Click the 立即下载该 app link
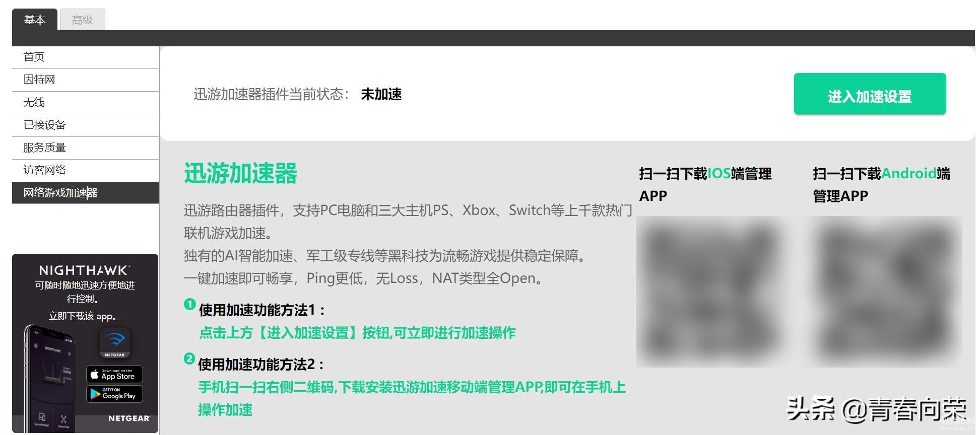 point(85,316)
